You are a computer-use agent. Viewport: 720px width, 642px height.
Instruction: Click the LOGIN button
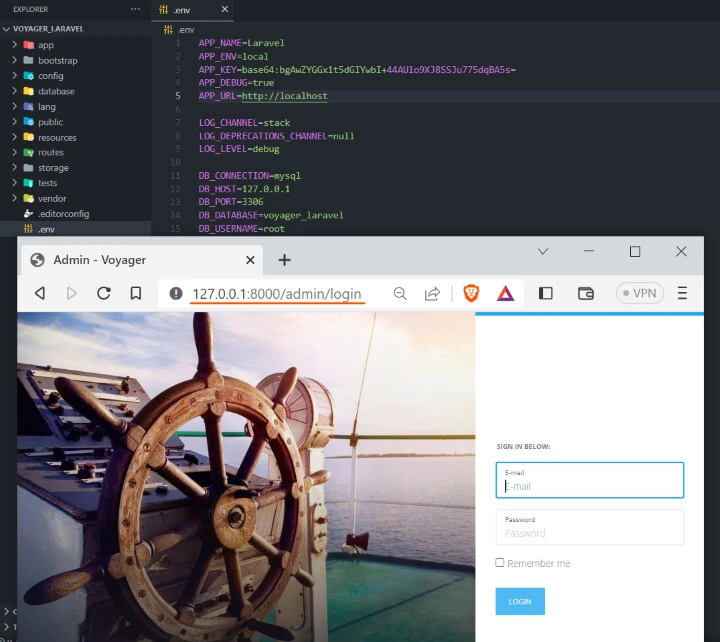(520, 601)
